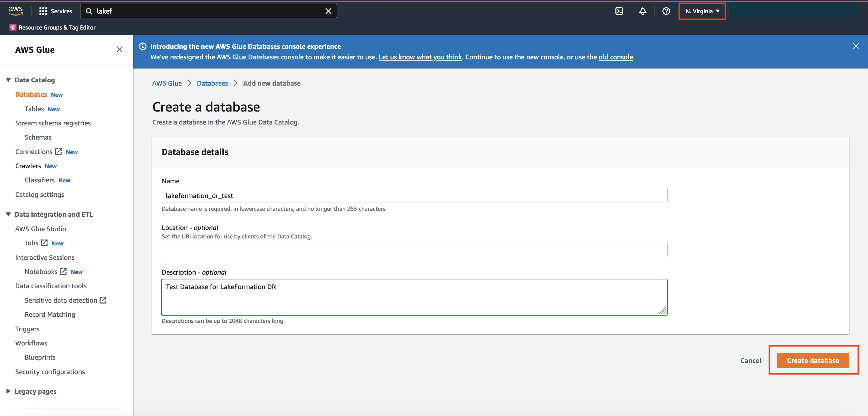Focus the Description text area

[x=414, y=297]
